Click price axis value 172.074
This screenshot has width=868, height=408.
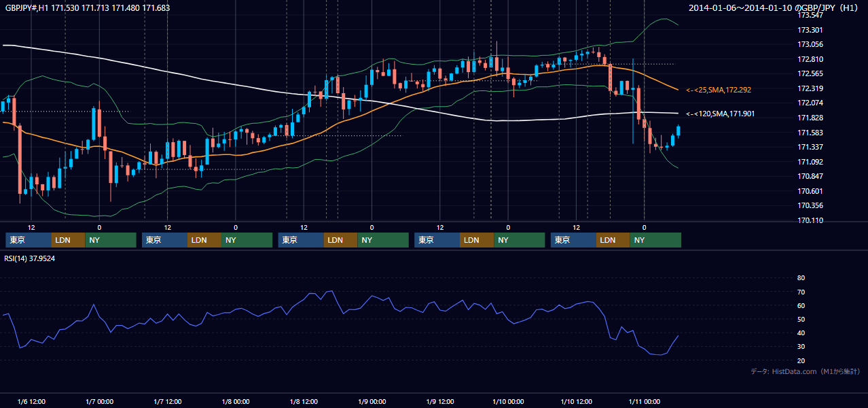(810, 103)
